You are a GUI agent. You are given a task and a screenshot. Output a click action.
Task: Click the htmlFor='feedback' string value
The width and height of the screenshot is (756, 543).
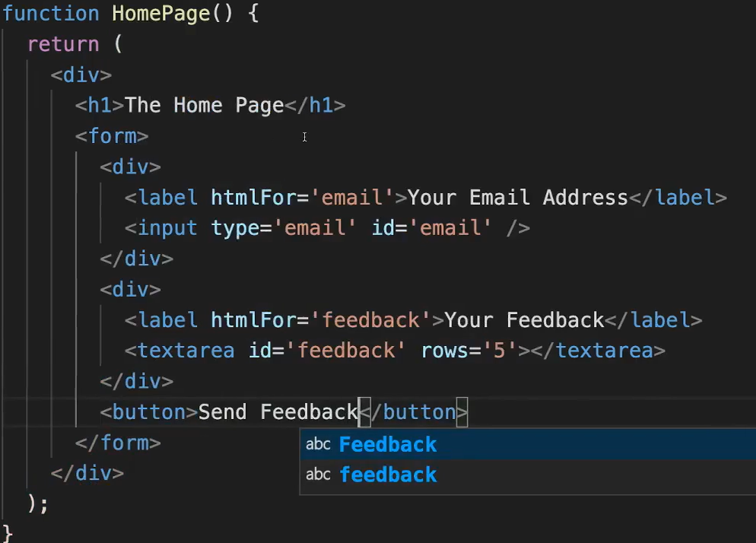coord(370,320)
